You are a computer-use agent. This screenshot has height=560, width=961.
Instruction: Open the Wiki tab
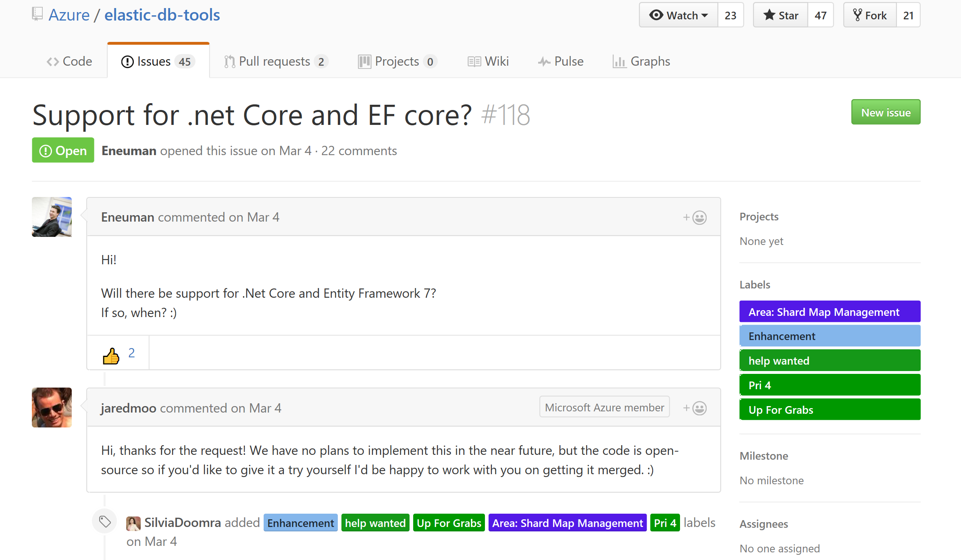[488, 61]
